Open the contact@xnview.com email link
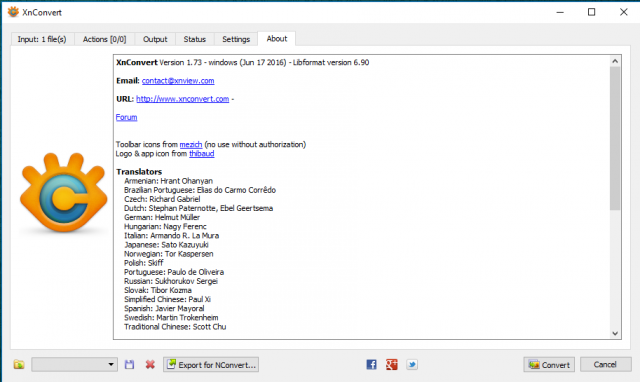The height and width of the screenshot is (382, 640). tap(178, 81)
